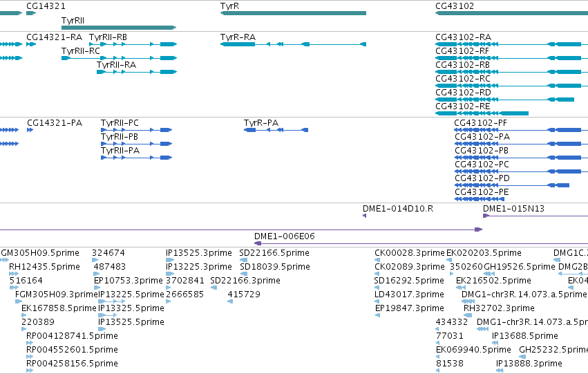Select the TyrRII gene bar
This screenshot has height=374, width=588.
[x=119, y=28]
